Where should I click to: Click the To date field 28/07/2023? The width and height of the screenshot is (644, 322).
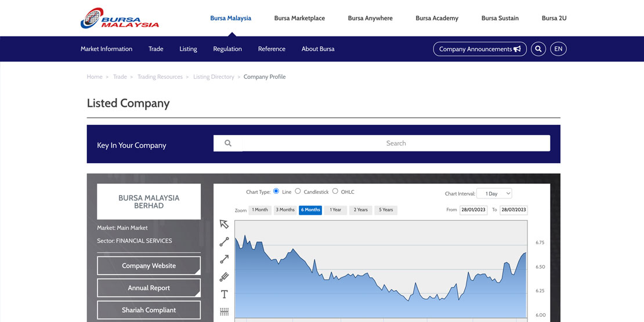(514, 210)
